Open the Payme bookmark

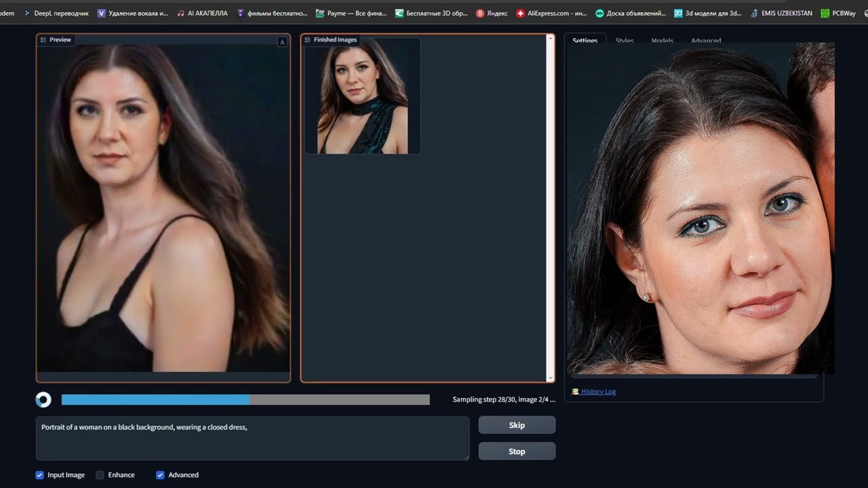click(x=351, y=13)
